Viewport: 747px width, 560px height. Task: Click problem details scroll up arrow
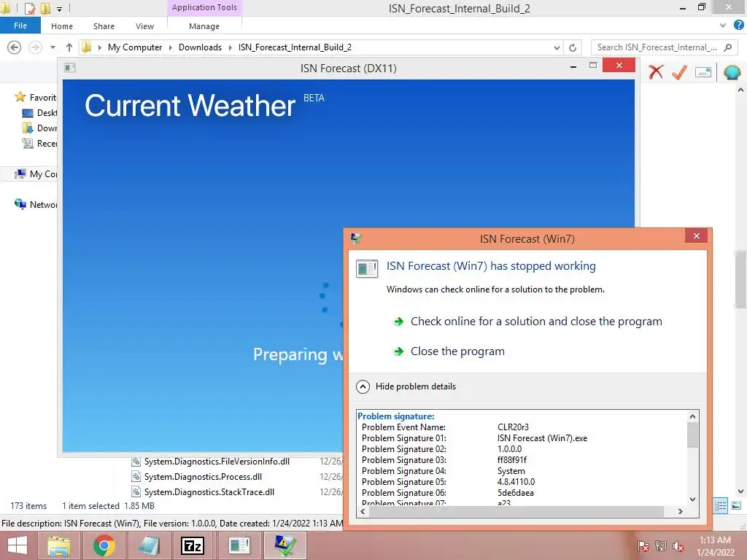point(693,416)
